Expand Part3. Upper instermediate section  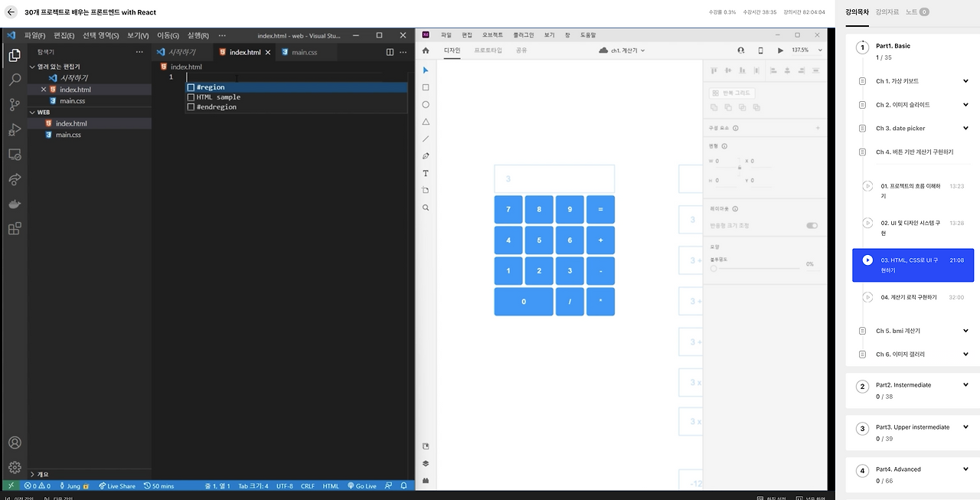[x=965, y=427]
